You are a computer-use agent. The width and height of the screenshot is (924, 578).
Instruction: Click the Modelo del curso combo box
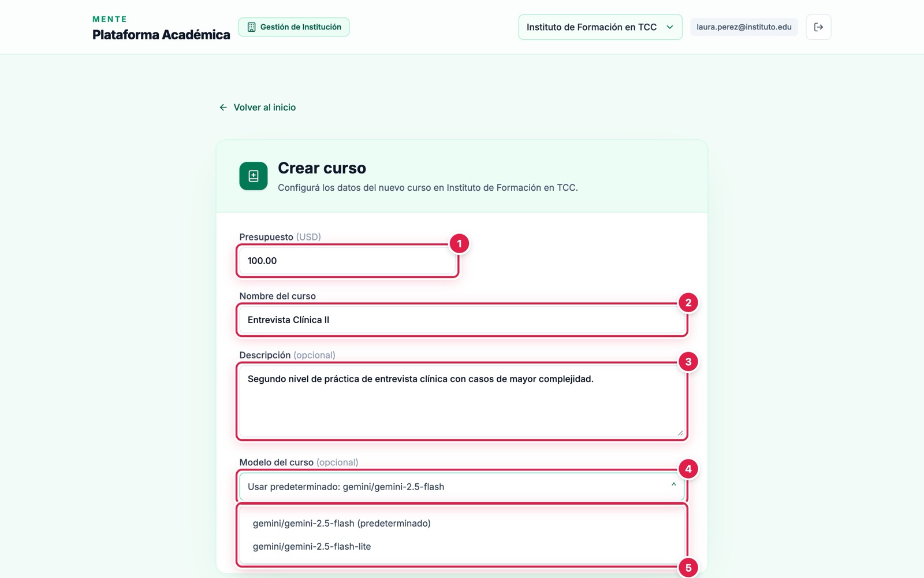click(x=462, y=487)
